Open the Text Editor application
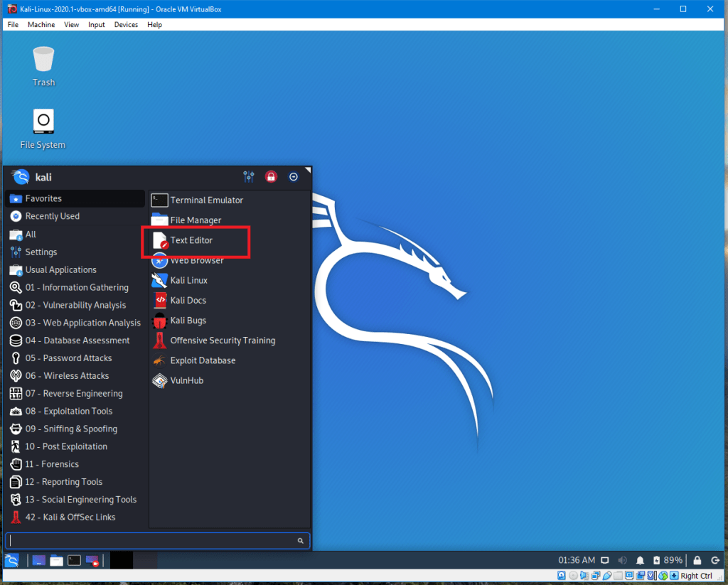This screenshot has height=585, width=728. pyautogui.click(x=191, y=241)
